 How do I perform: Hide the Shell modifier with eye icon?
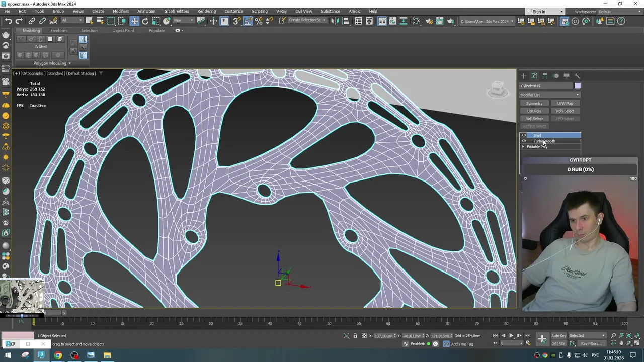(524, 135)
